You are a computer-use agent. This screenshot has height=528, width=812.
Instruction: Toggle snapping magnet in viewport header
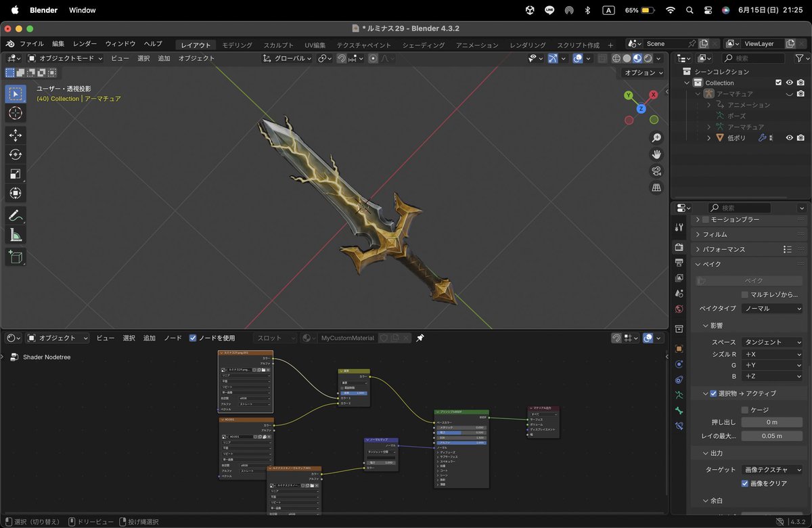342,58
